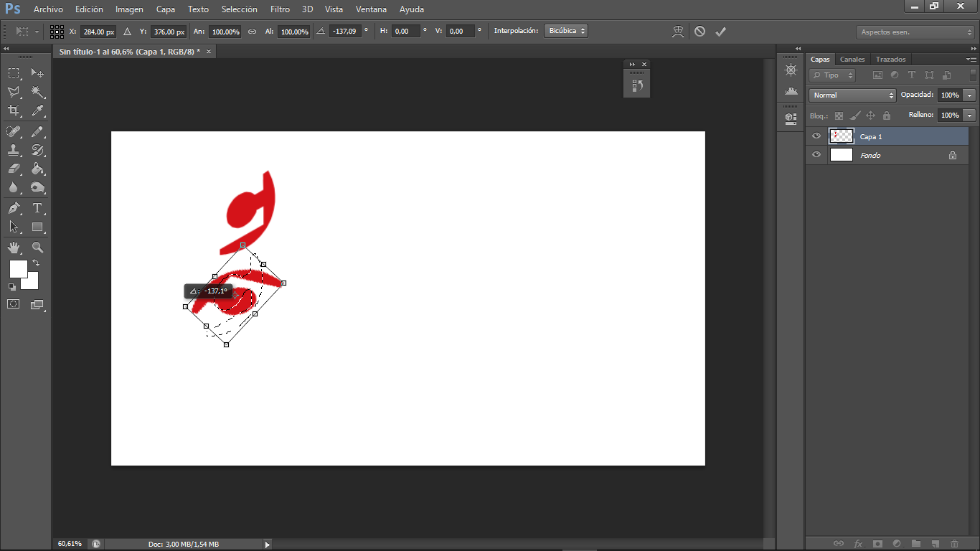Change the screen mode
This screenshot has width=980, height=551.
coord(37,304)
